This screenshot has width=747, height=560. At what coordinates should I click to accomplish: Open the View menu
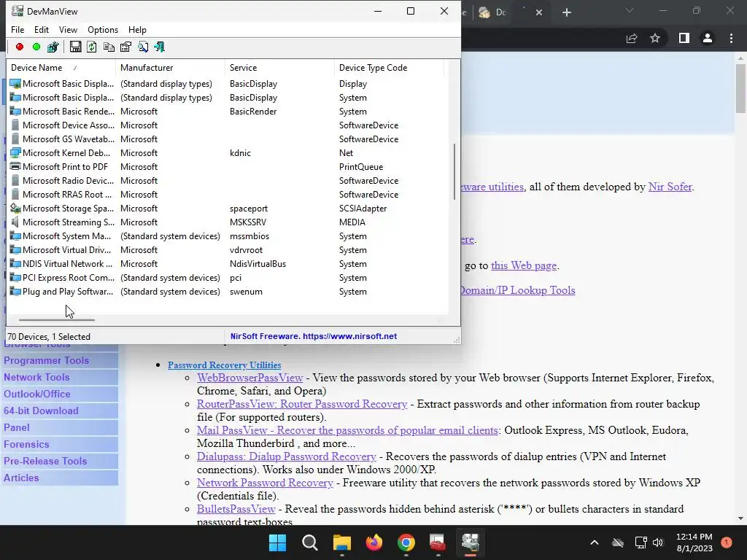tap(68, 29)
